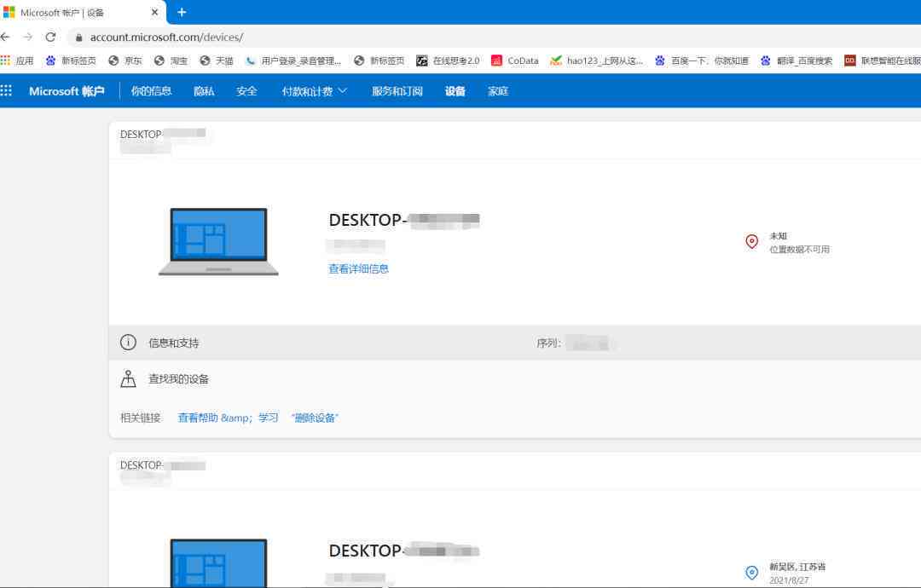Open the 京东 bookmark
The width and height of the screenshot is (921, 588).
125,61
